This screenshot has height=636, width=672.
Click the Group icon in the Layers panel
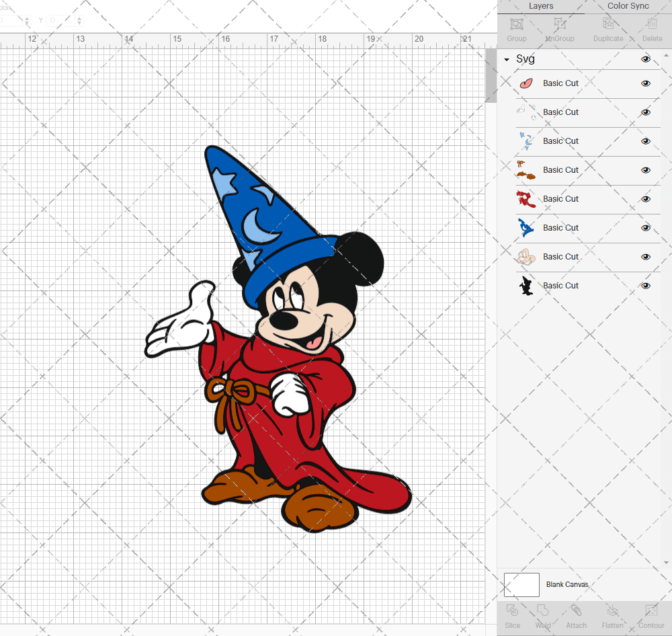[x=516, y=24]
